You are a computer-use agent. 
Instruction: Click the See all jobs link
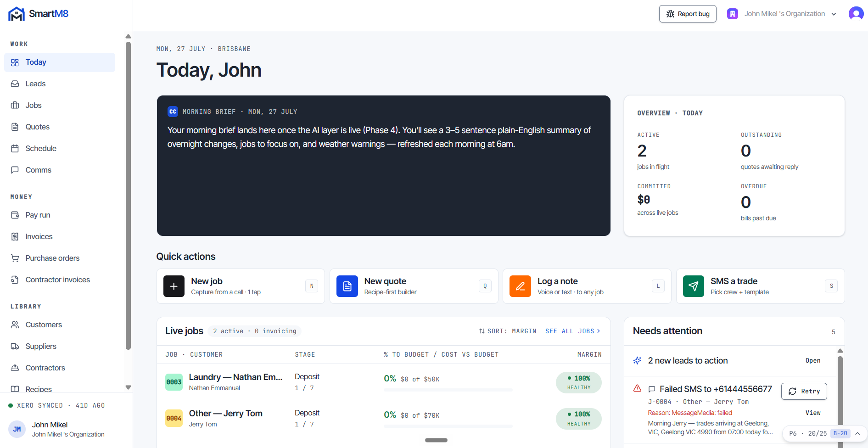click(573, 331)
